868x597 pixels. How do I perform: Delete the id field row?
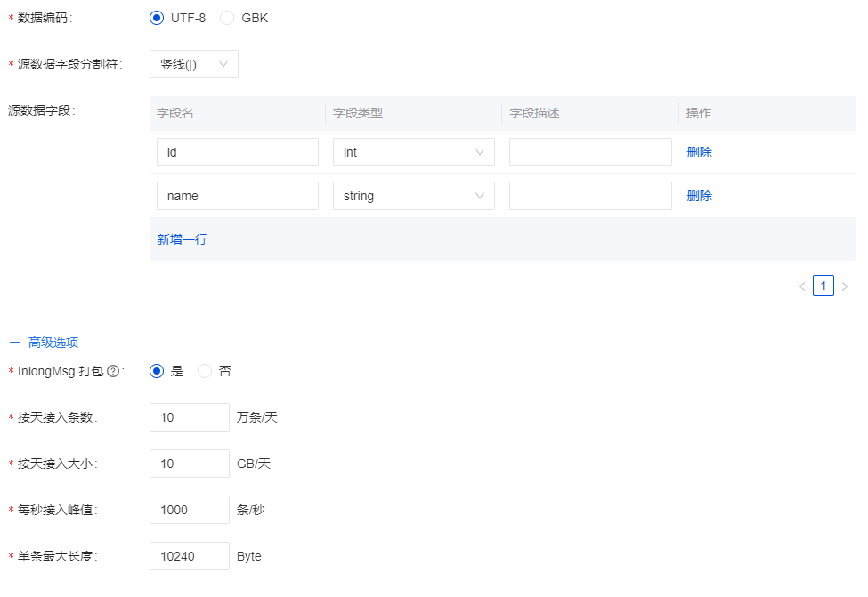(x=699, y=152)
